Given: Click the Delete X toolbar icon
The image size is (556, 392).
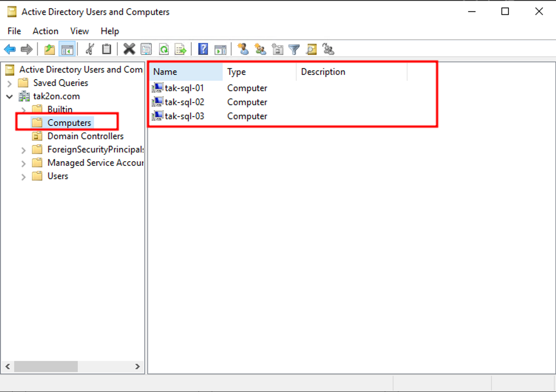Looking at the screenshot, I should pyautogui.click(x=129, y=49).
